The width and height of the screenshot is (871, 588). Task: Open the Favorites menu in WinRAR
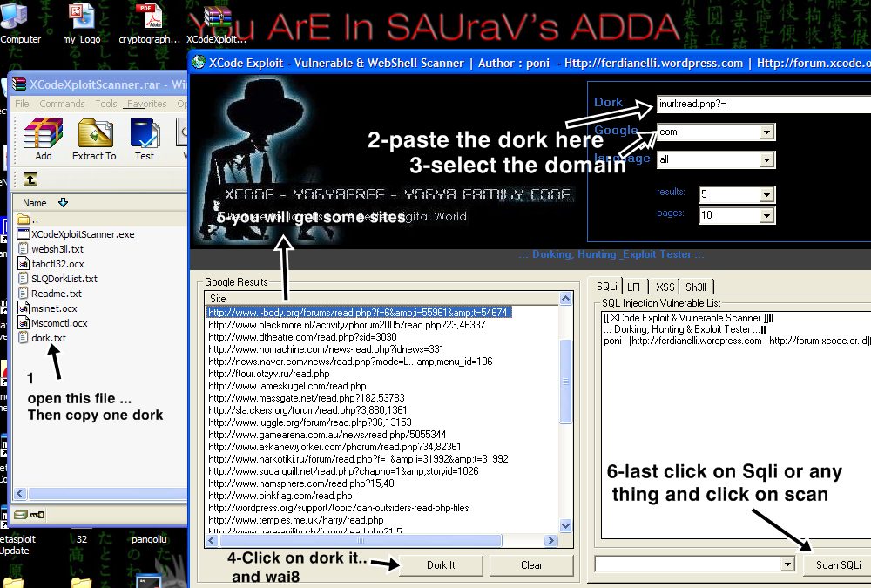click(146, 104)
